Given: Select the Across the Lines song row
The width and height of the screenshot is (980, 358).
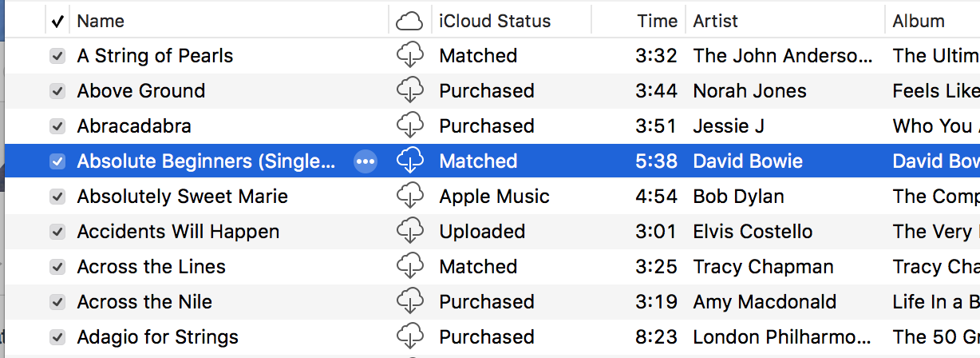Looking at the screenshot, I should (x=152, y=267).
